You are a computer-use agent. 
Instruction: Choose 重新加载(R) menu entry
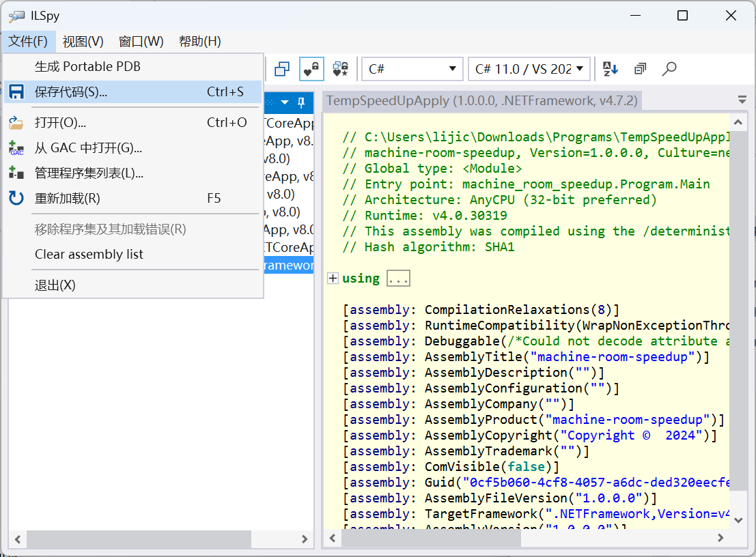pyautogui.click(x=133, y=198)
